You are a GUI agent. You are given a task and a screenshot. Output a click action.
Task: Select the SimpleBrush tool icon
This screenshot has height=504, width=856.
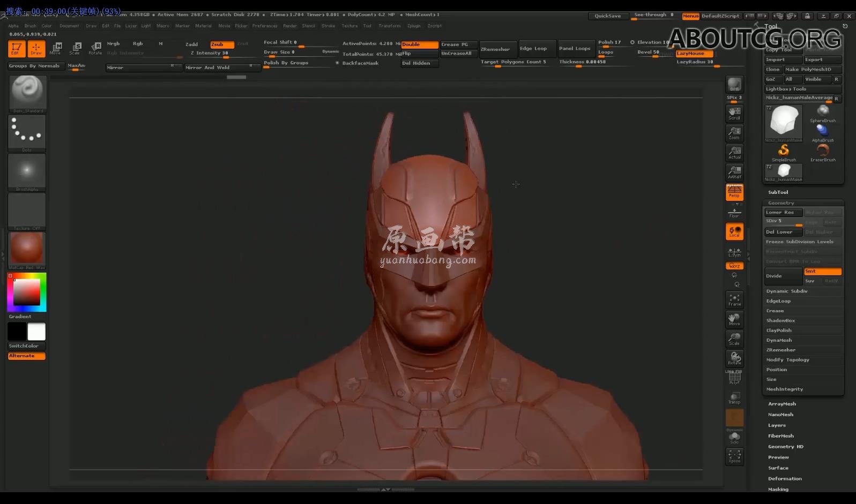(x=784, y=153)
